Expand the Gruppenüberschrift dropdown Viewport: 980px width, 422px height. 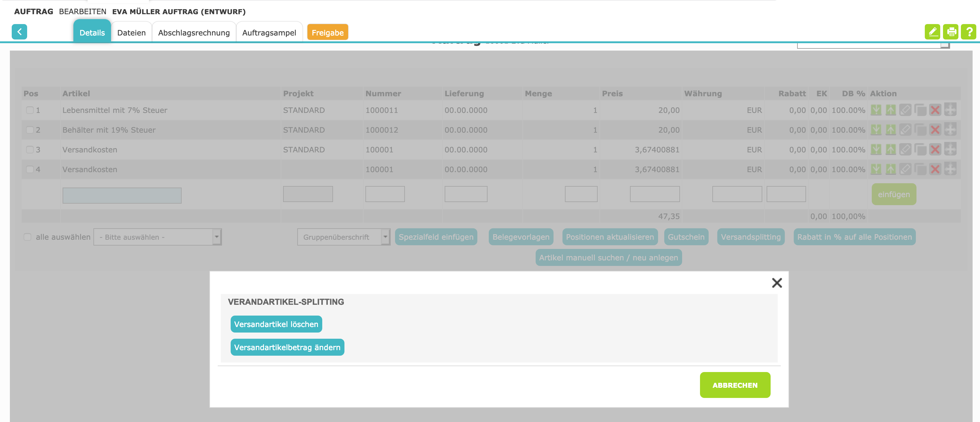click(x=343, y=237)
